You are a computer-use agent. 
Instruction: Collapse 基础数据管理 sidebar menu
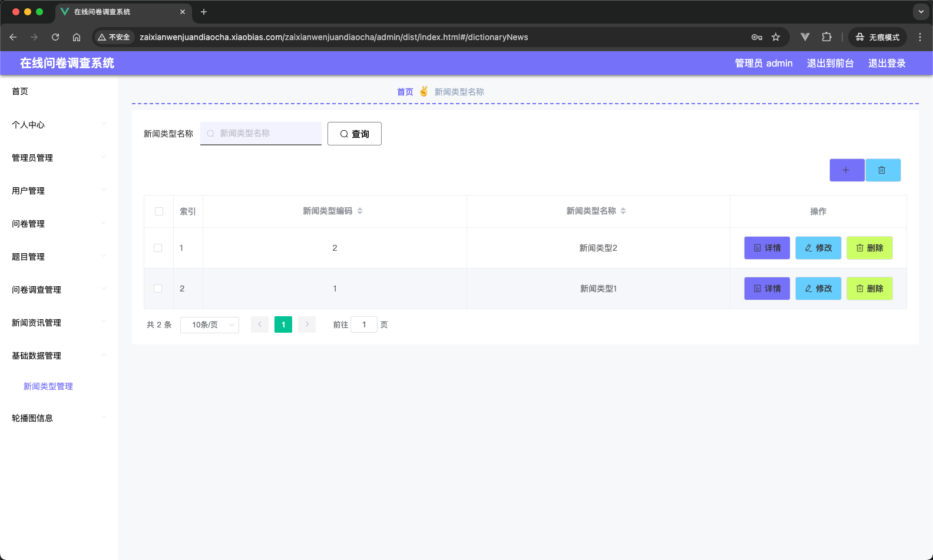pyautogui.click(x=59, y=355)
